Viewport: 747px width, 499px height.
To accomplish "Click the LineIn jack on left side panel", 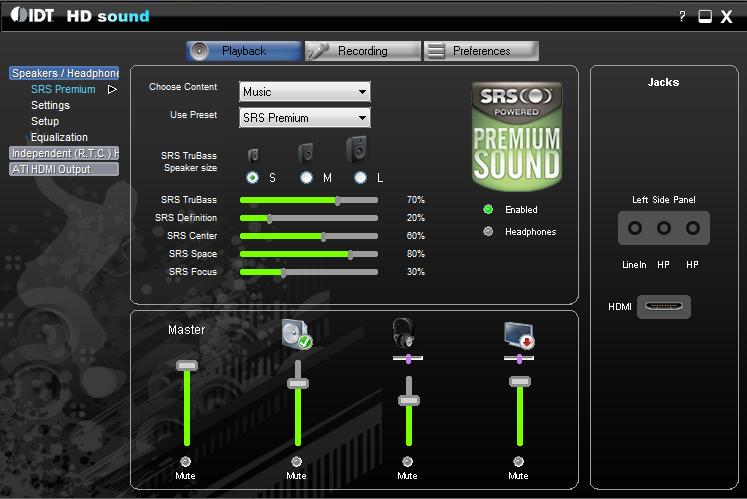I will point(635,228).
